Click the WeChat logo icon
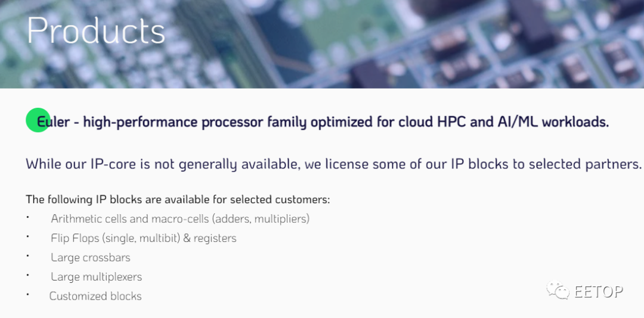Image resolution: width=644 pixels, height=318 pixels. [x=558, y=291]
